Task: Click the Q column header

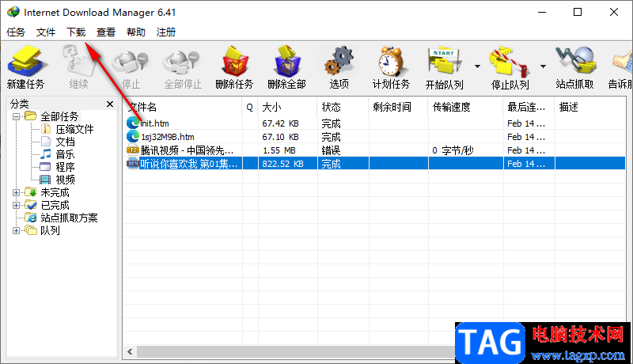Action: (x=250, y=108)
